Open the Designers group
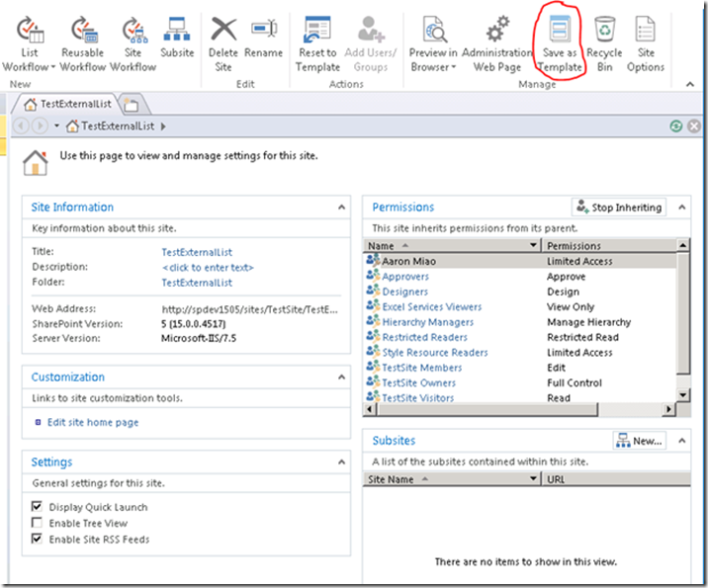The width and height of the screenshot is (708, 588). (405, 292)
